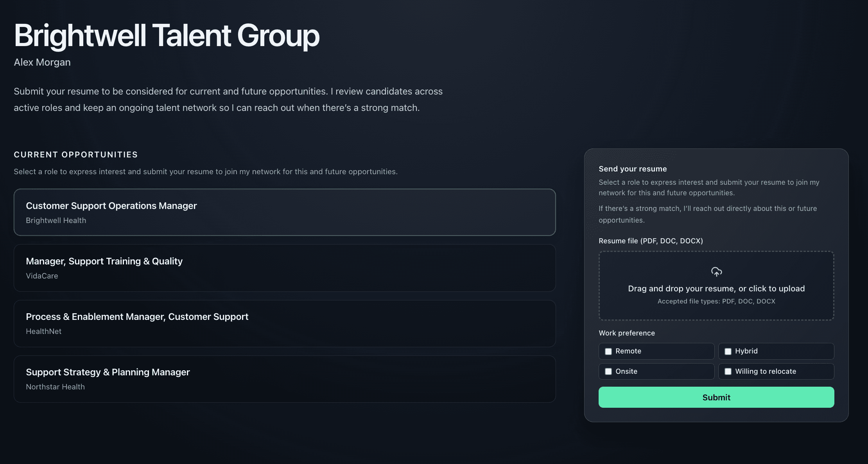
Task: Check the Willing to relocate option
Action: tap(728, 371)
